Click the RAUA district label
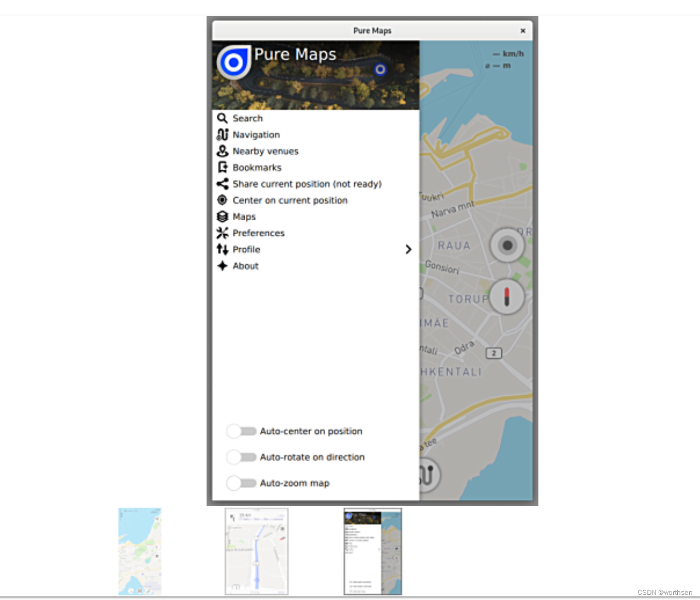Screen dimensions: 700x600 click(454, 246)
